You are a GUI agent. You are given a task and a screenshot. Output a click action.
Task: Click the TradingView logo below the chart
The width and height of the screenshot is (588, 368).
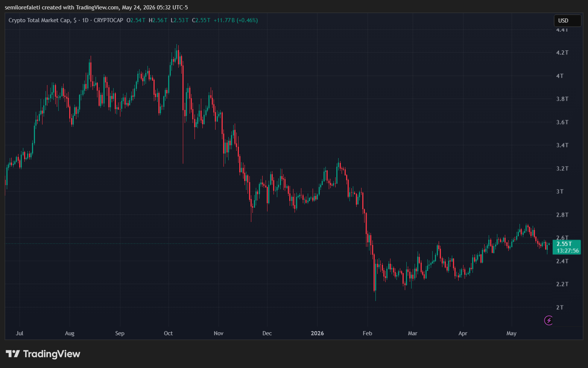(x=43, y=354)
